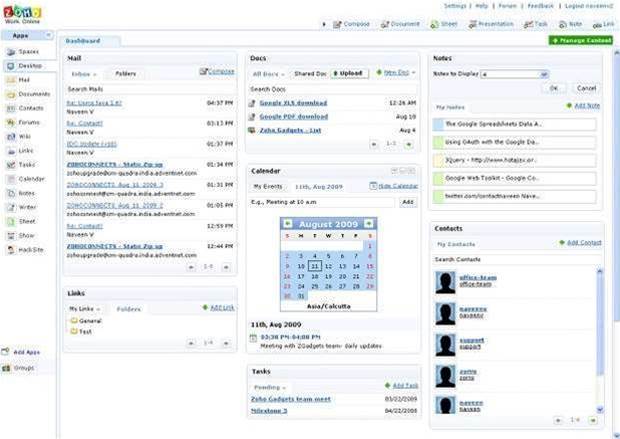
Task: Open Contacts app in sidebar
Action: click(26, 108)
